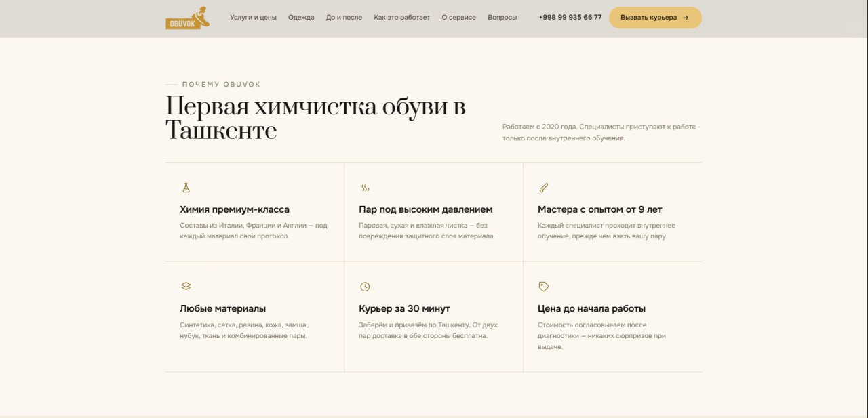Screen dimensions: 868x418
Task: Open Услуги и цены menu item
Action: pos(253,18)
